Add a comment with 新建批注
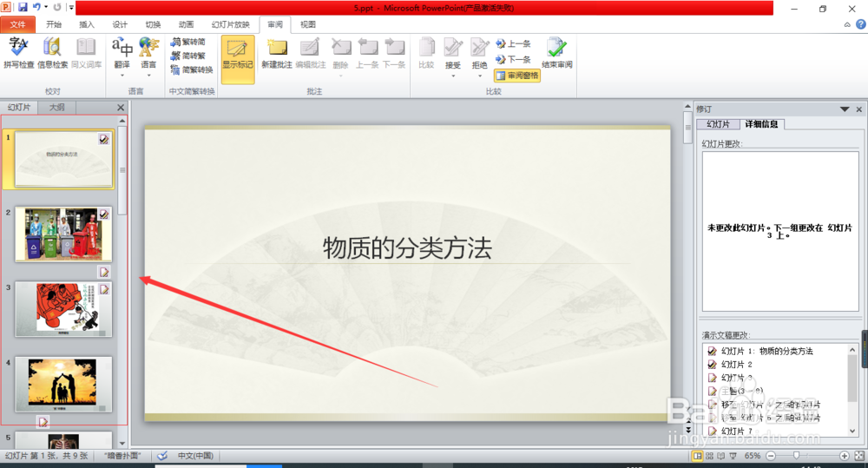The image size is (868, 468). tap(277, 53)
